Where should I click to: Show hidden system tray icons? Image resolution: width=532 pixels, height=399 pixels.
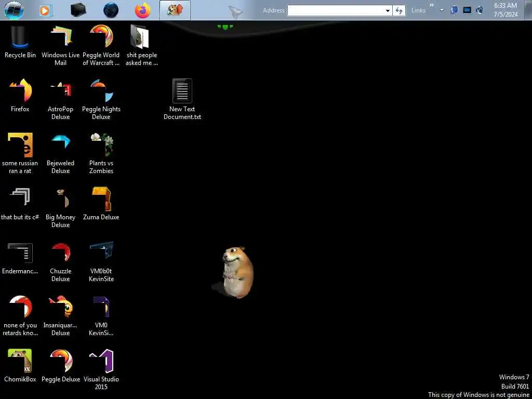point(442,10)
